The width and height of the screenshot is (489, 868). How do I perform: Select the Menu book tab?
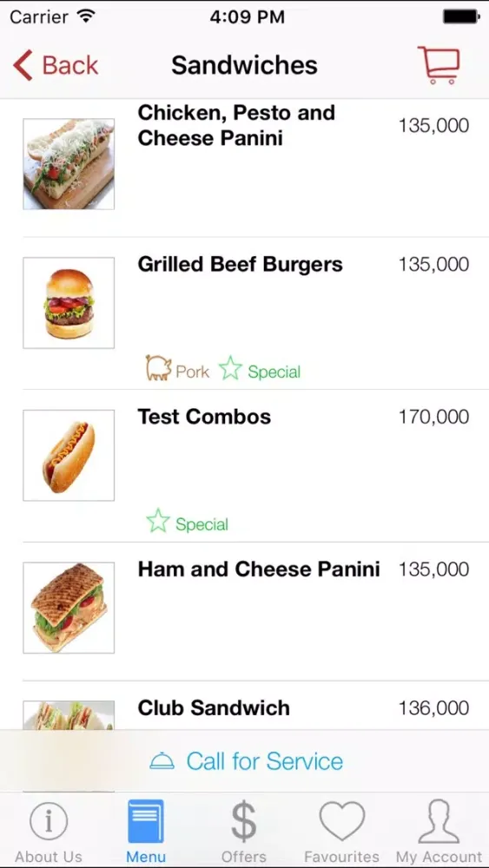[x=146, y=831]
